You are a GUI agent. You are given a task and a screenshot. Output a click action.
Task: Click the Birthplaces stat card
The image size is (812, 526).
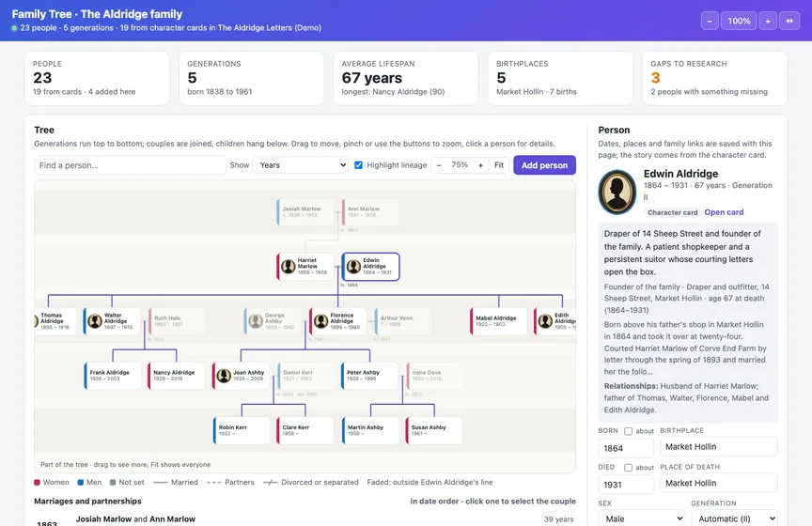pos(560,78)
